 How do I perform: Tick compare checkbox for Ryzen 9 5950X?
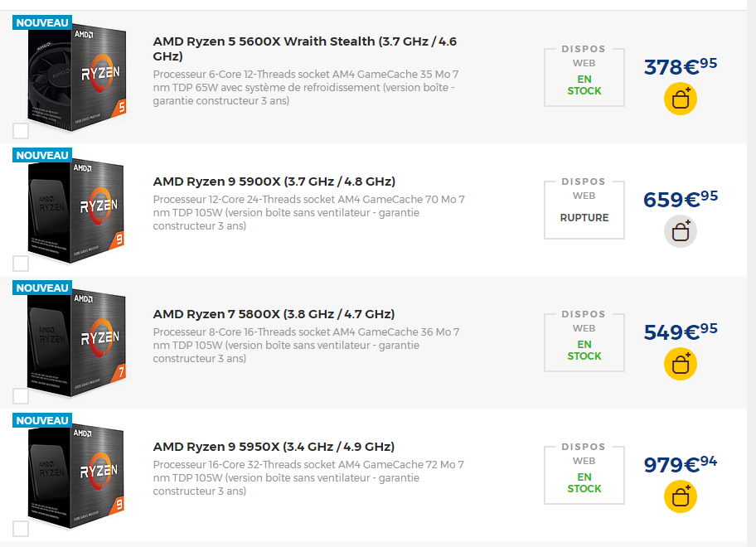(x=21, y=528)
